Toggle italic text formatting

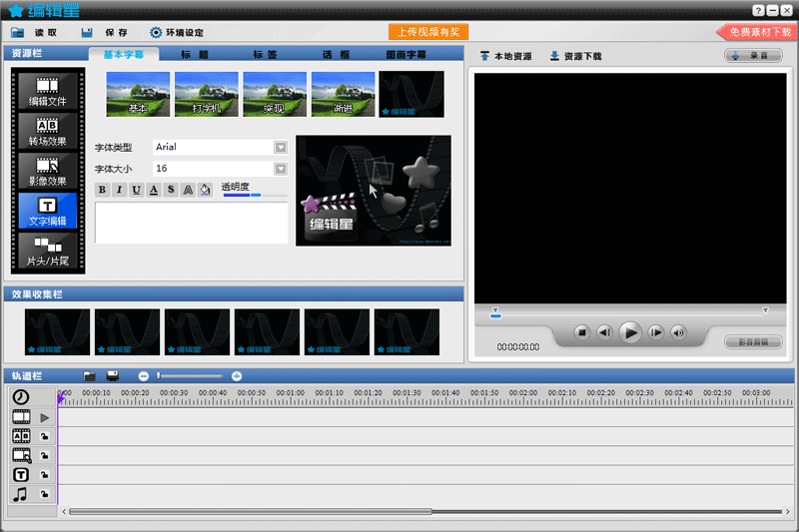coord(119,190)
